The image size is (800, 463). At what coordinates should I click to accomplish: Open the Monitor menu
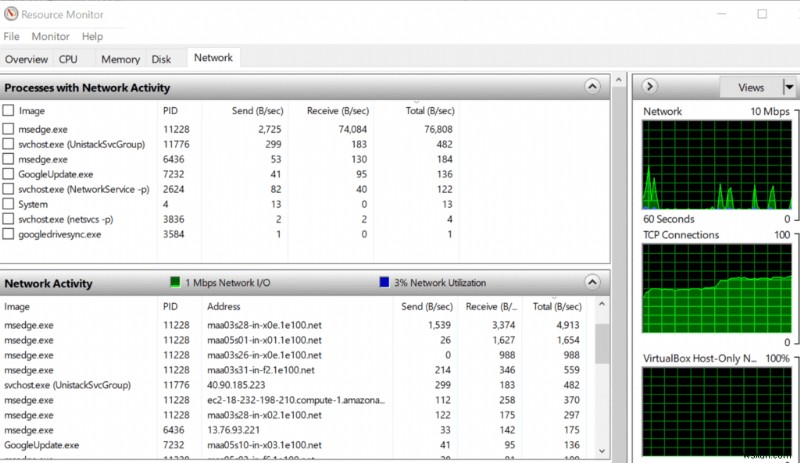click(51, 37)
